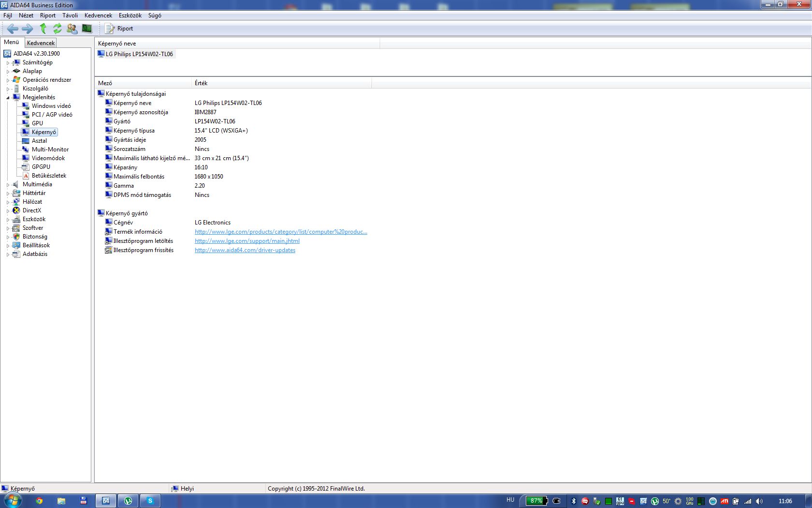Expand the Eszközök tree node
812x508 pixels.
(8, 220)
